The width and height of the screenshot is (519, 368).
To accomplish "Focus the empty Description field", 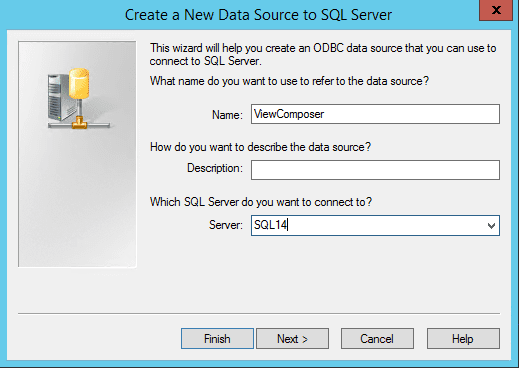I will point(375,170).
